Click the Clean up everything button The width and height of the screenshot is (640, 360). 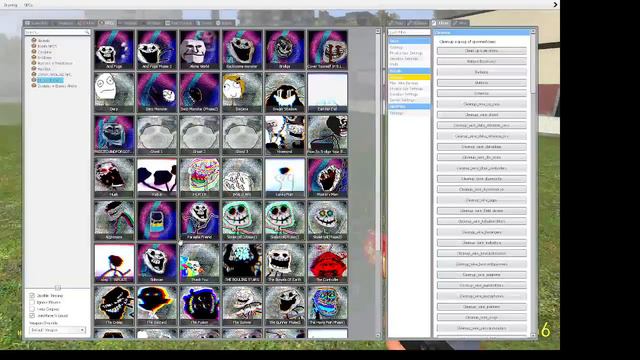482,51
